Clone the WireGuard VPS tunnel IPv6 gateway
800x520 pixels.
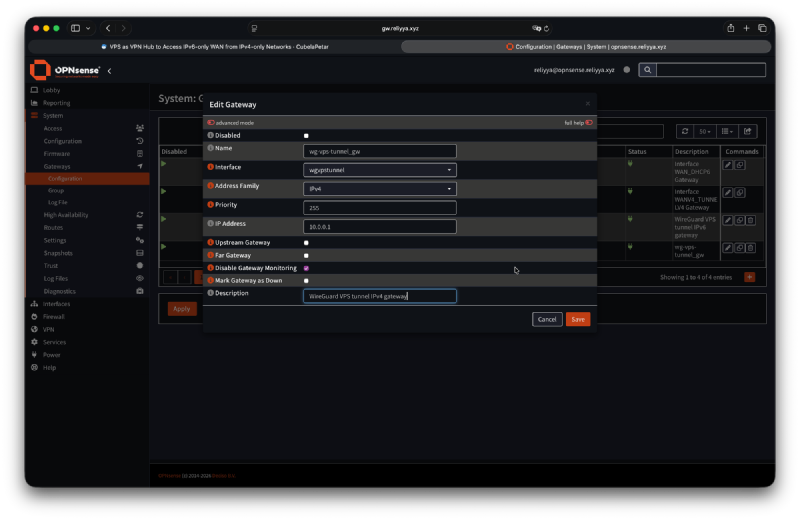point(740,220)
